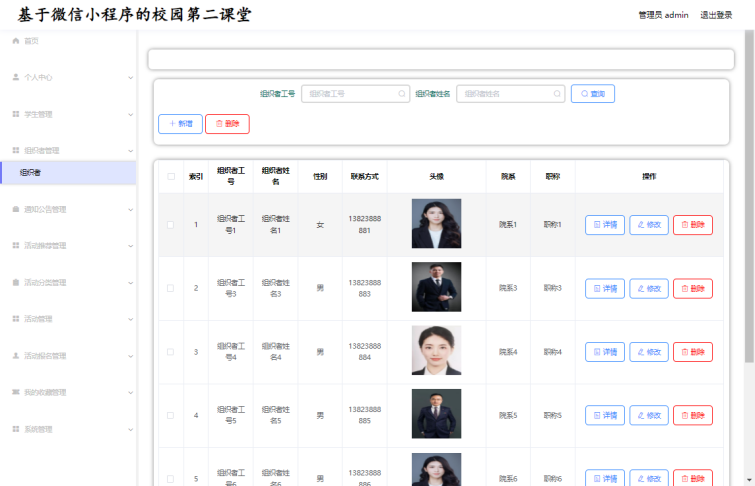
Task: Click the 新增 add button
Action: pos(179,124)
